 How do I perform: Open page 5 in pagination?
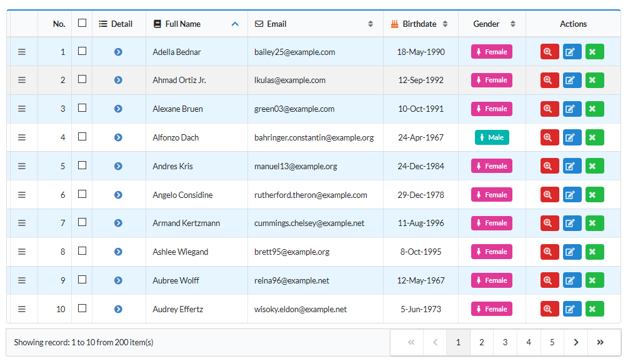[552, 342]
